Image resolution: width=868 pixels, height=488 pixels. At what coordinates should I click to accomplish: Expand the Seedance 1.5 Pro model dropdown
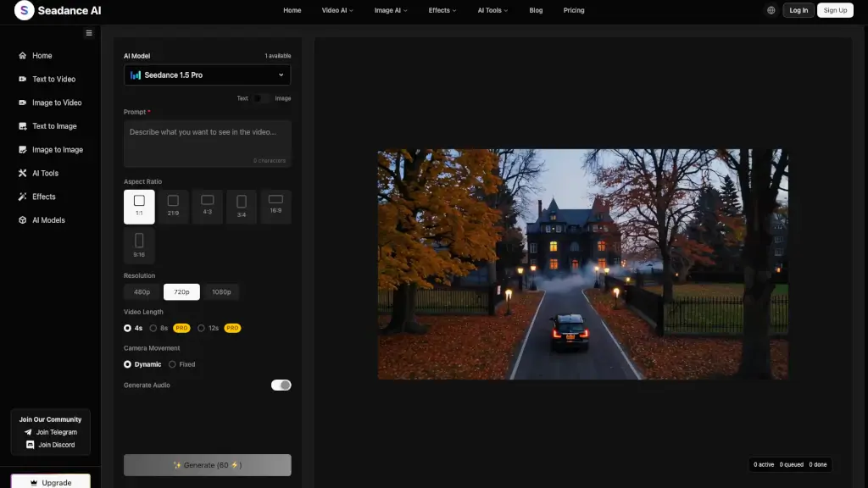point(207,75)
